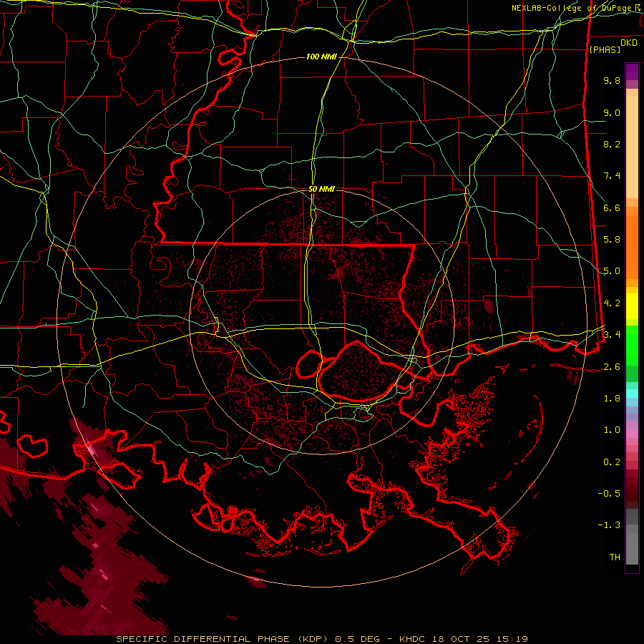Image resolution: width=644 pixels, height=644 pixels.
Task: Click the 0.2 value on the scale
Action: [612, 462]
